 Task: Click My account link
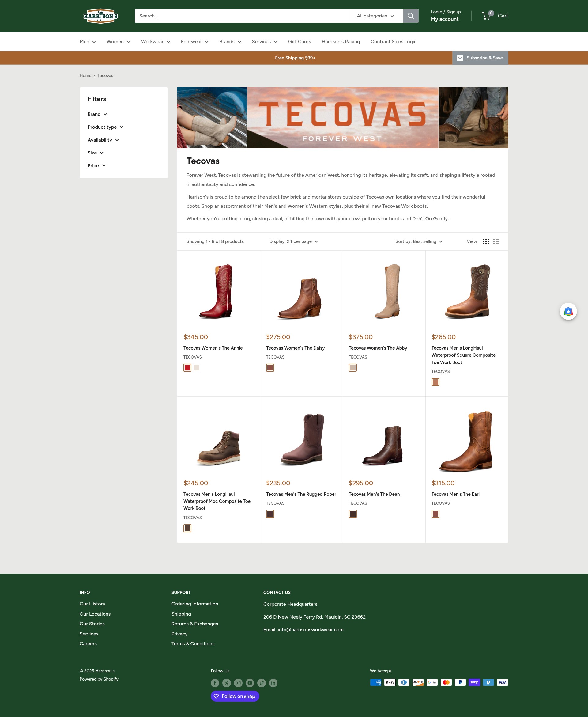[444, 19]
